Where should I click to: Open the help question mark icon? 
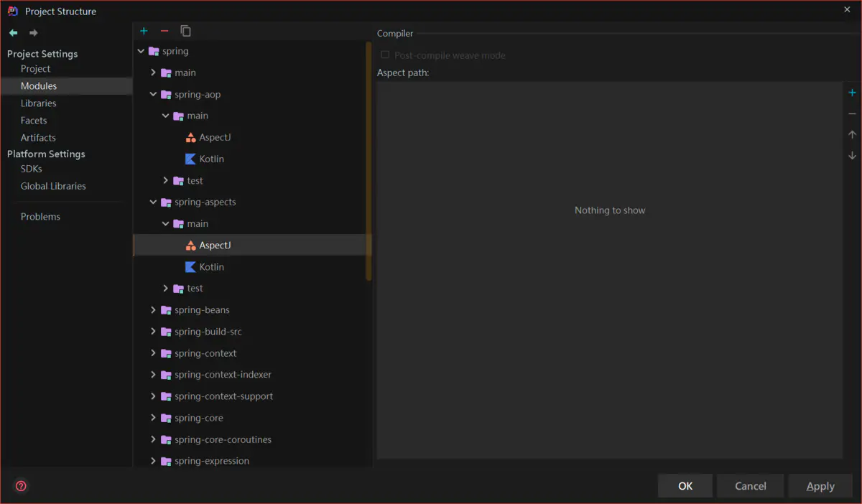21,486
